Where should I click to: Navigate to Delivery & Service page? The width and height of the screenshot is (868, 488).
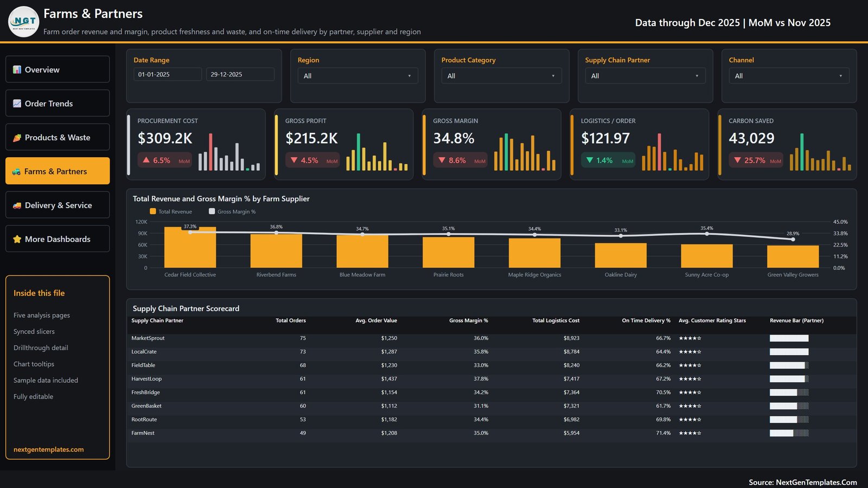[58, 205]
